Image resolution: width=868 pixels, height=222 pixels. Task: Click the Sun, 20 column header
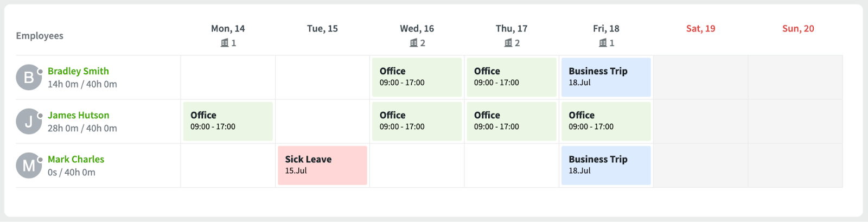click(x=798, y=29)
